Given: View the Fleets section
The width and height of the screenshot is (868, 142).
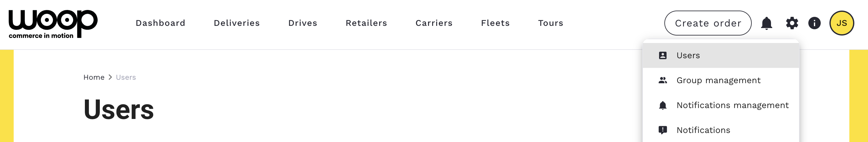Looking at the screenshot, I should (495, 23).
